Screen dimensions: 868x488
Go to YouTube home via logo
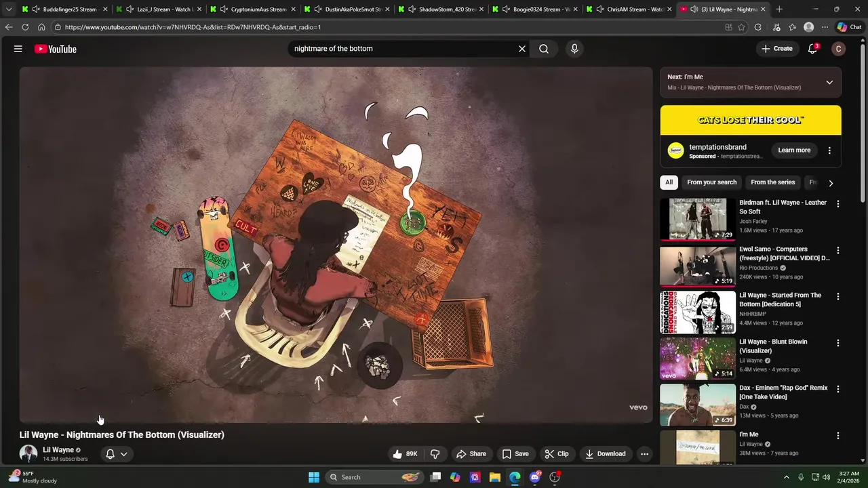point(56,49)
